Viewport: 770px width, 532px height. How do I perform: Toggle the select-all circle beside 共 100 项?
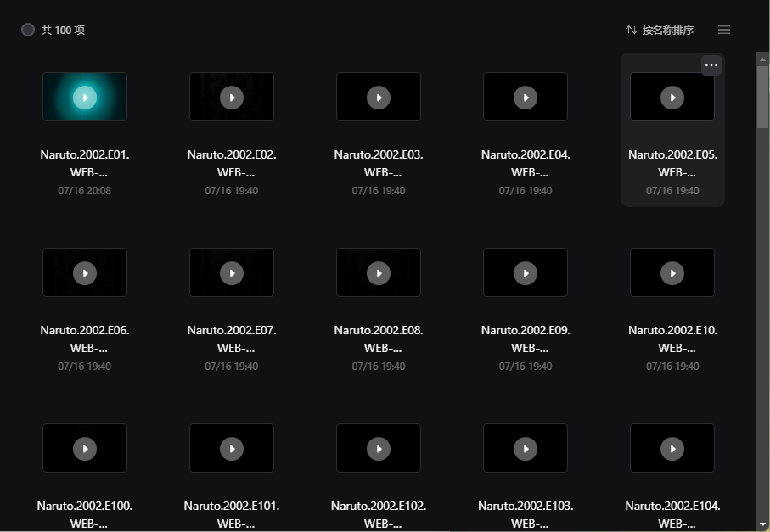pyautogui.click(x=28, y=30)
